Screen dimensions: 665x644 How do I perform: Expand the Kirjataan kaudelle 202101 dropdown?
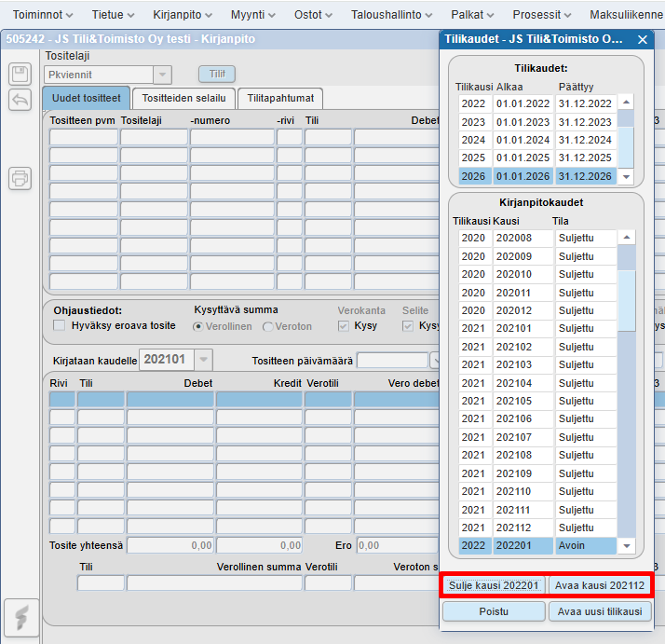pyautogui.click(x=201, y=360)
